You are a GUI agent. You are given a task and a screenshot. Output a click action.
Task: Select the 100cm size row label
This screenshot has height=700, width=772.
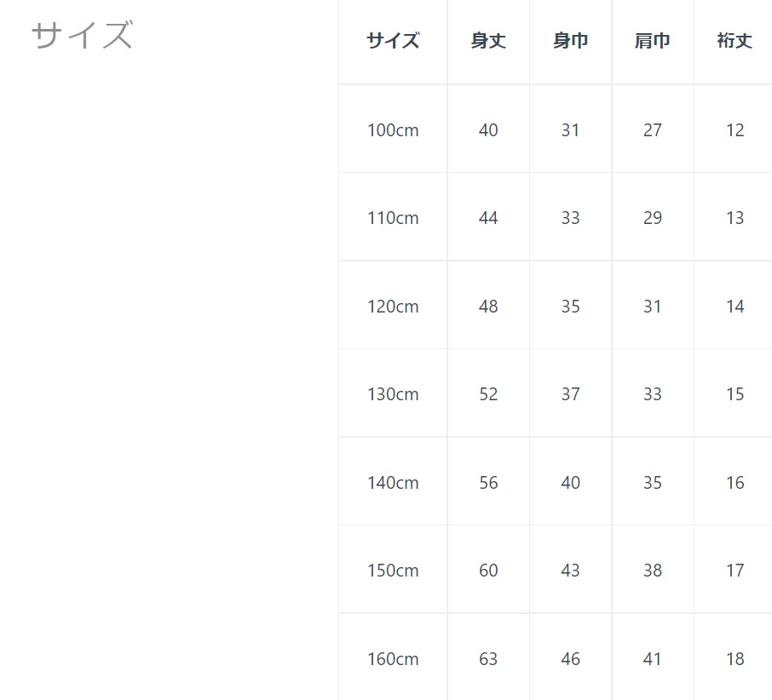click(x=393, y=130)
